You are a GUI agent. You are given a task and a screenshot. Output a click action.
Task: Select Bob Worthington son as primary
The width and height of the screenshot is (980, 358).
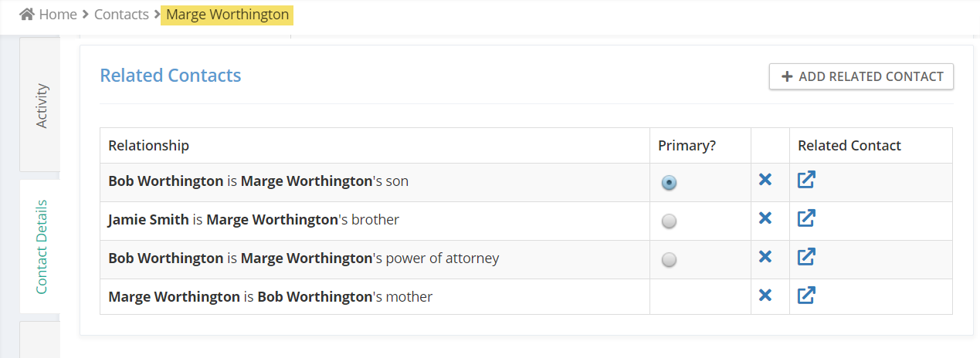[670, 183]
